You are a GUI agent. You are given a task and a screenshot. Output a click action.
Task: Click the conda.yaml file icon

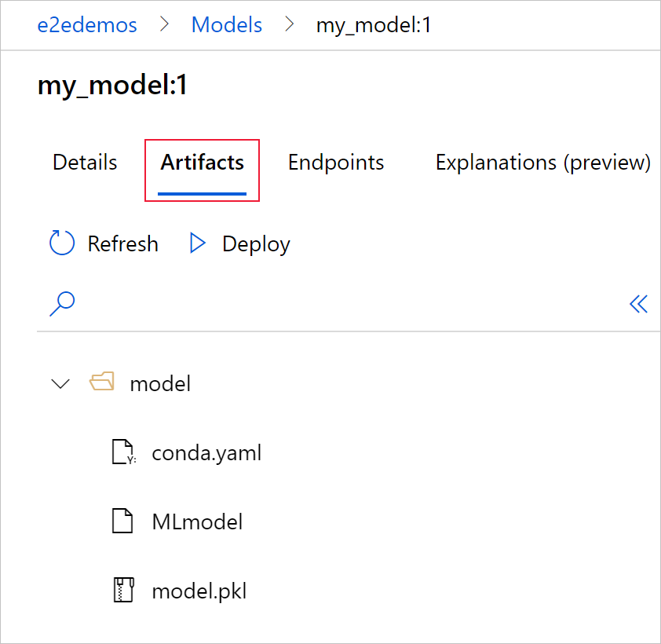point(122,452)
